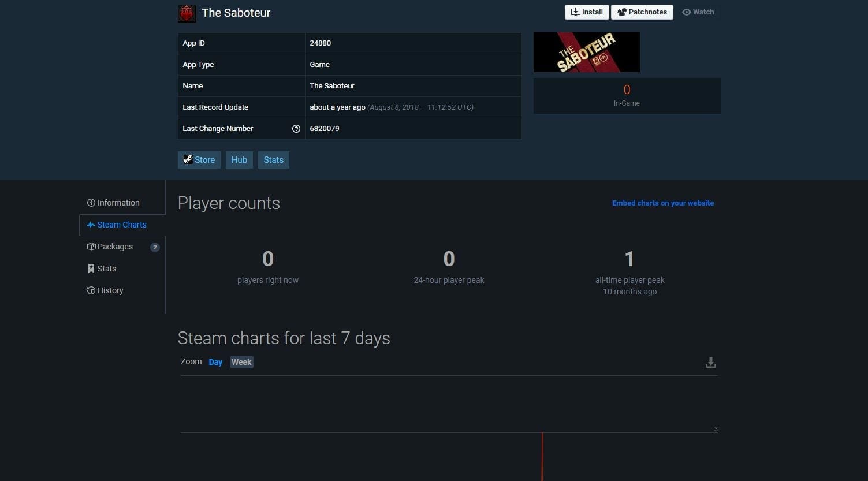
Task: Click The Saboteur app icon in header
Action: pyautogui.click(x=187, y=13)
